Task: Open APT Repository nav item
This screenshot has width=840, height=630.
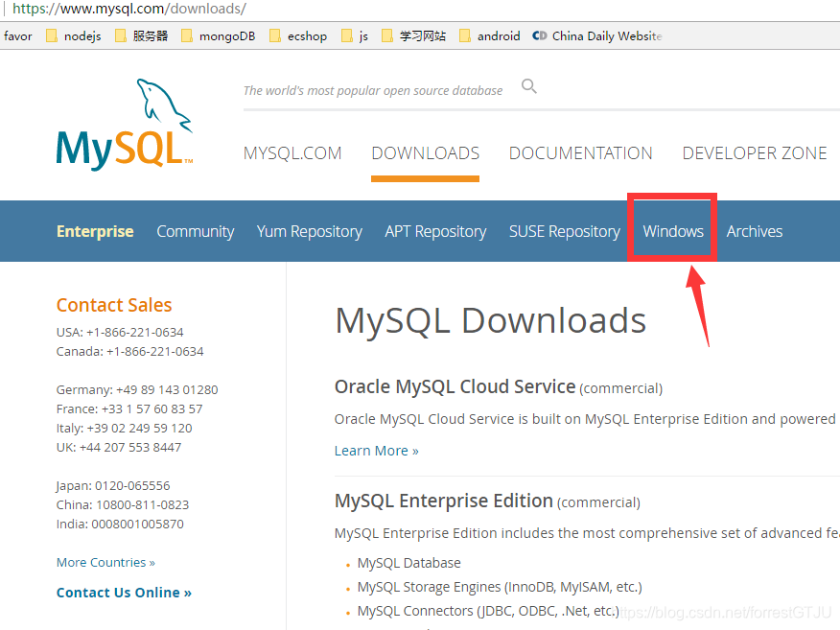Action: 435,231
